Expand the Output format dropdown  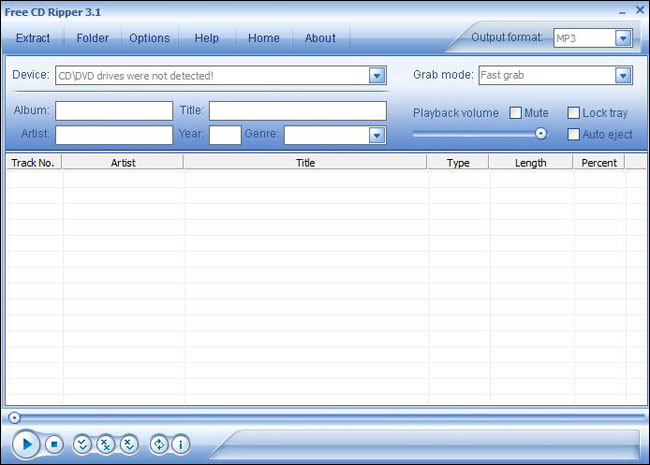(x=623, y=38)
